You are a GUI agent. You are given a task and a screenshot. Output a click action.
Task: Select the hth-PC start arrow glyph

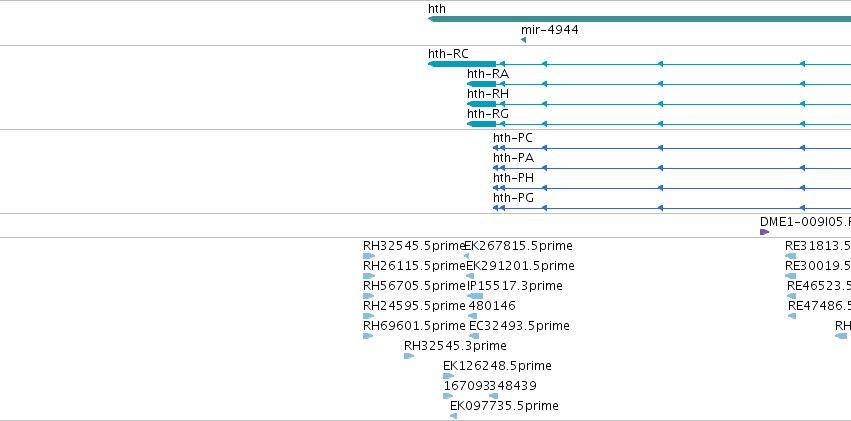point(496,148)
